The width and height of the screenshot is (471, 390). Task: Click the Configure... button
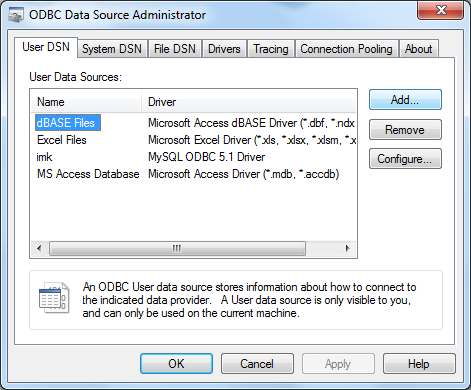(405, 159)
